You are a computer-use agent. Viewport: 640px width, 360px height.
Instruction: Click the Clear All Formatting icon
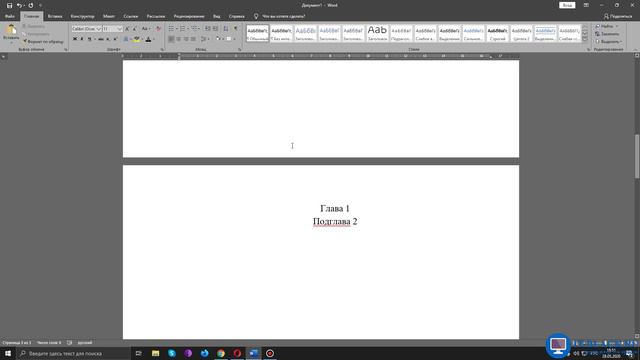point(158,29)
